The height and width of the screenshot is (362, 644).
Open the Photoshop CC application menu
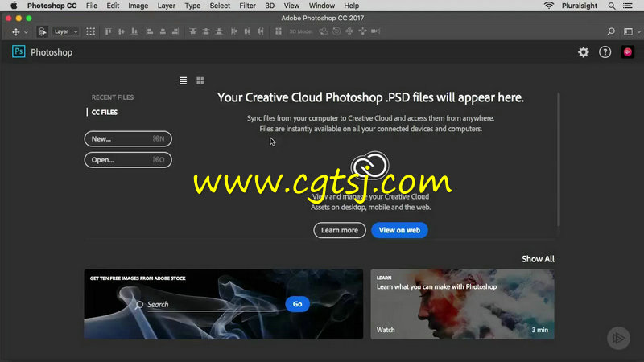52,6
